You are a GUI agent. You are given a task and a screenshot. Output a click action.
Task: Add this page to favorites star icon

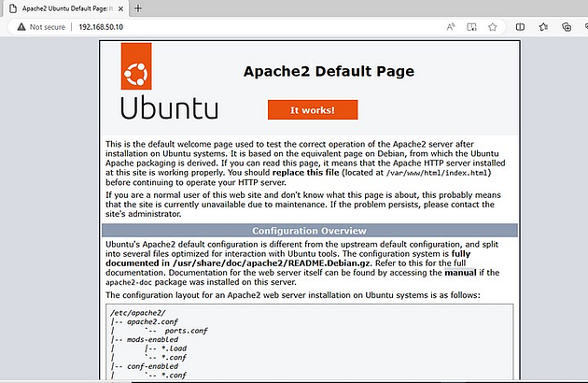[493, 27]
